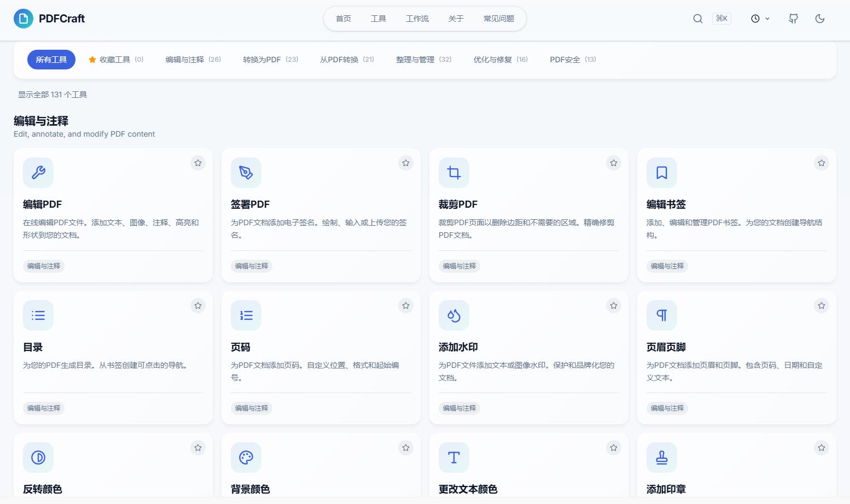Favorite the 更改文本颜色 tool with star
This screenshot has height=504, width=850.
[614, 448]
